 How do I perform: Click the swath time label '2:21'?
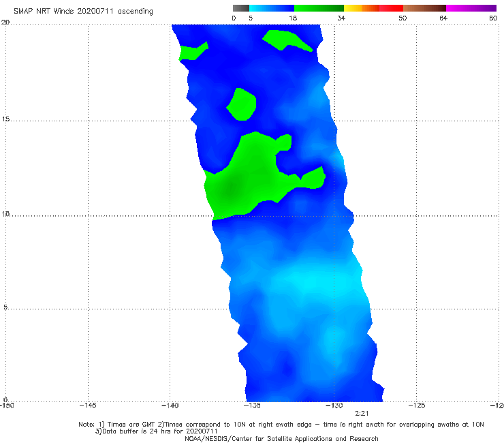point(362,414)
